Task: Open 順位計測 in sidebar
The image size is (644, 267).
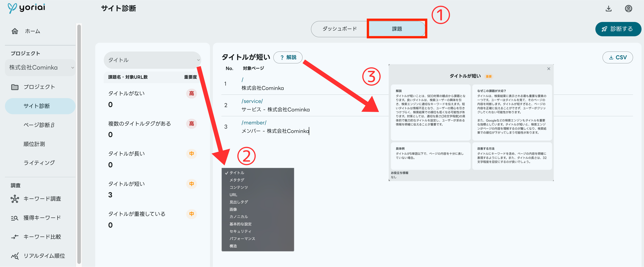Action: [x=34, y=144]
